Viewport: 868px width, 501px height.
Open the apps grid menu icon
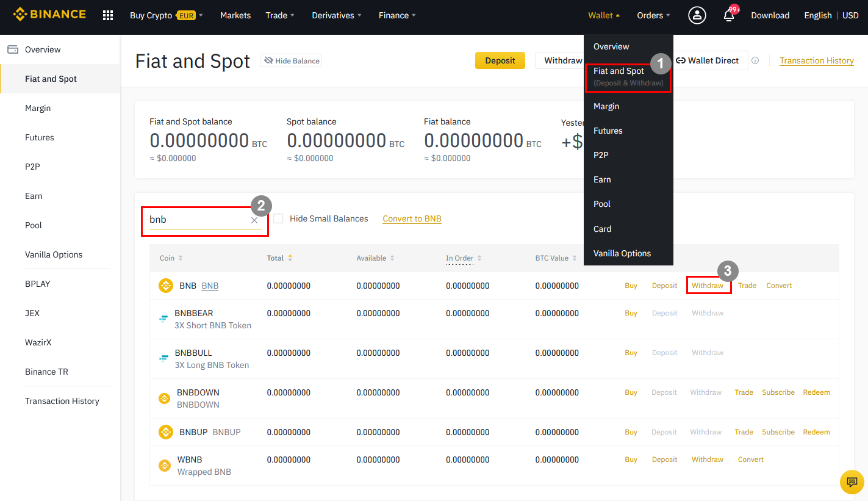tap(108, 15)
